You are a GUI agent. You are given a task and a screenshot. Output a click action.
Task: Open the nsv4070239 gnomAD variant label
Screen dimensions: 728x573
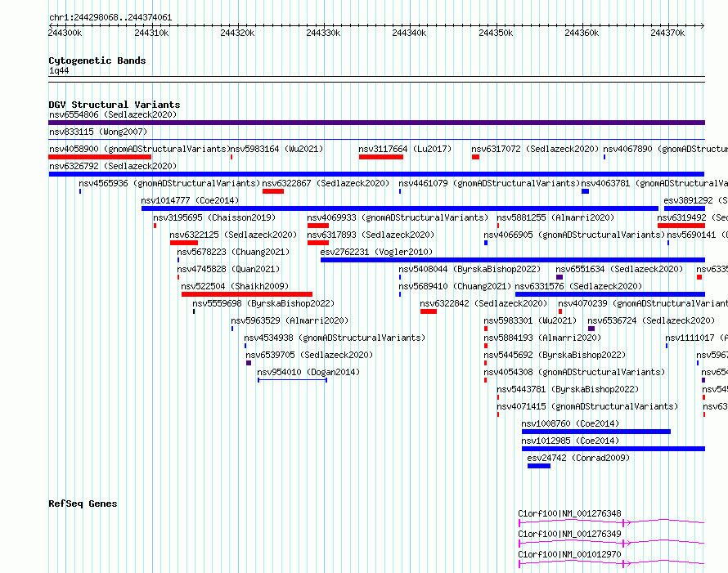pyautogui.click(x=643, y=303)
